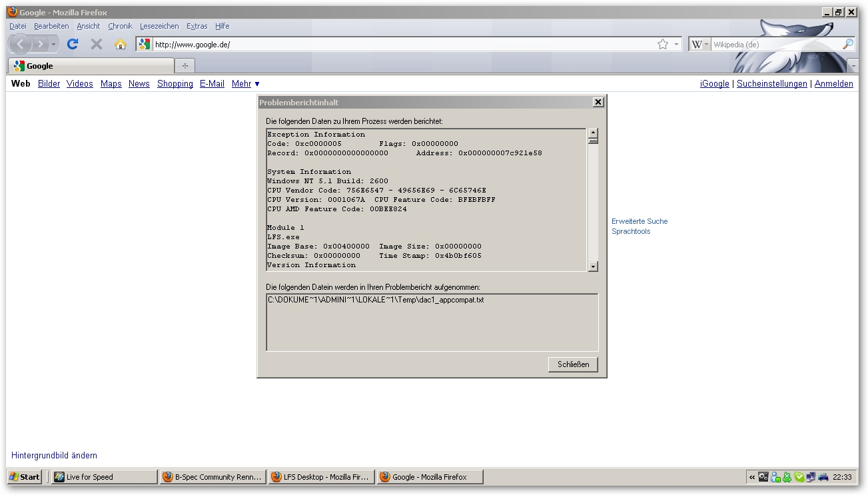Open the Windows Start menu
The width and height of the screenshot is (868, 495).
point(25,477)
